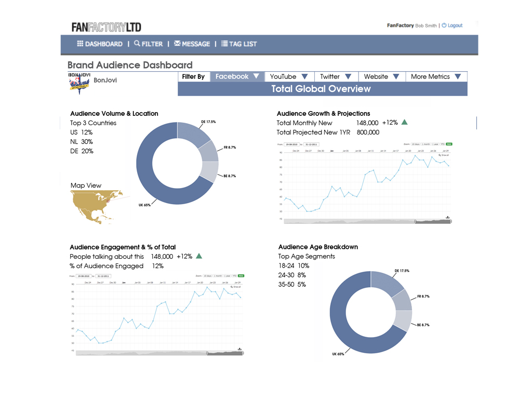
Task: Set 1 year zoom on Audience Engagement chart
Action: click(228, 276)
